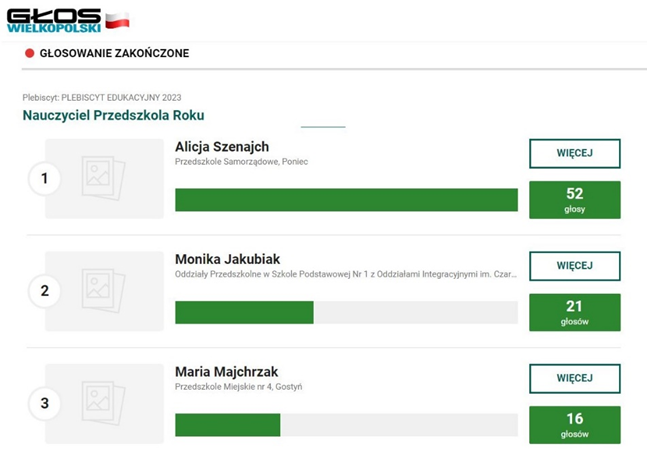Click the Głos Wielkopolski logo
647x461 pixels.
click(55, 19)
